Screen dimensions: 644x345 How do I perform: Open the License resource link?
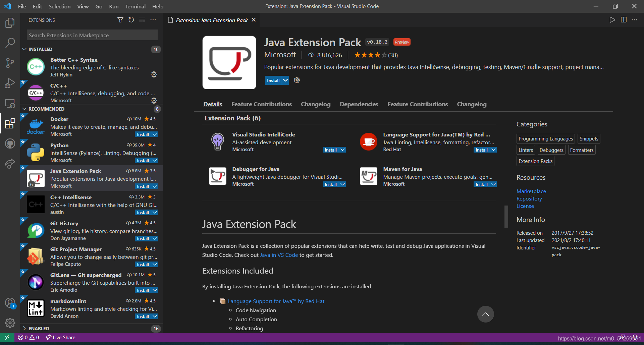pos(525,206)
